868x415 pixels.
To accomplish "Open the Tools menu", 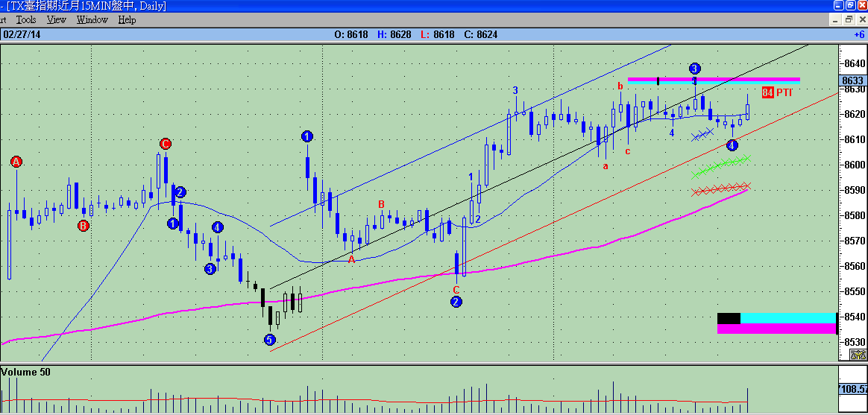I will [26, 20].
